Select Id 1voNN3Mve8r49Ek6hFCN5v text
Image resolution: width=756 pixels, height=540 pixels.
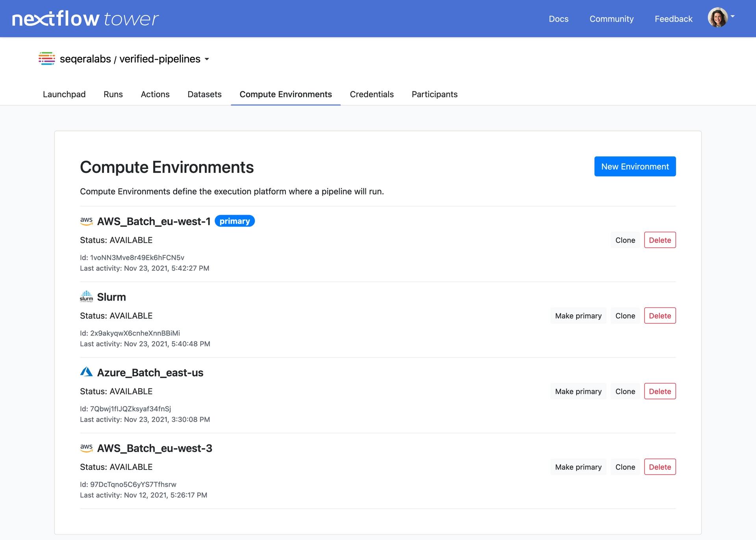(x=132, y=258)
